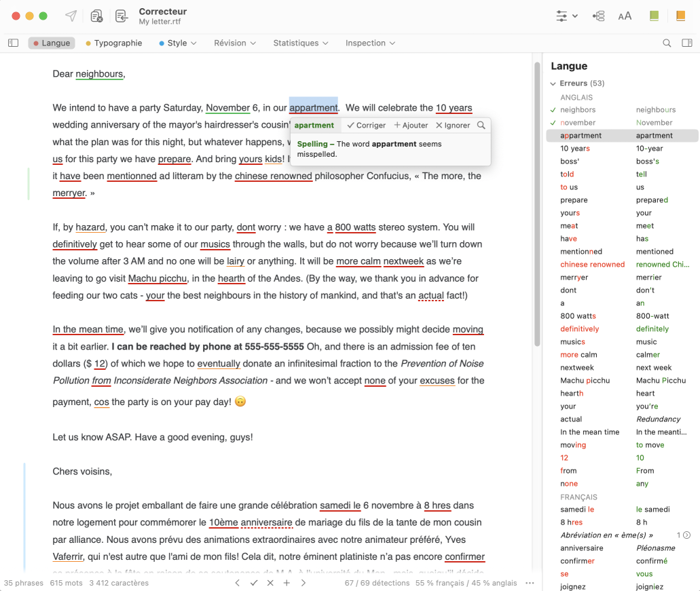Select the Langue tab
This screenshot has width=700, height=591.
(x=52, y=43)
